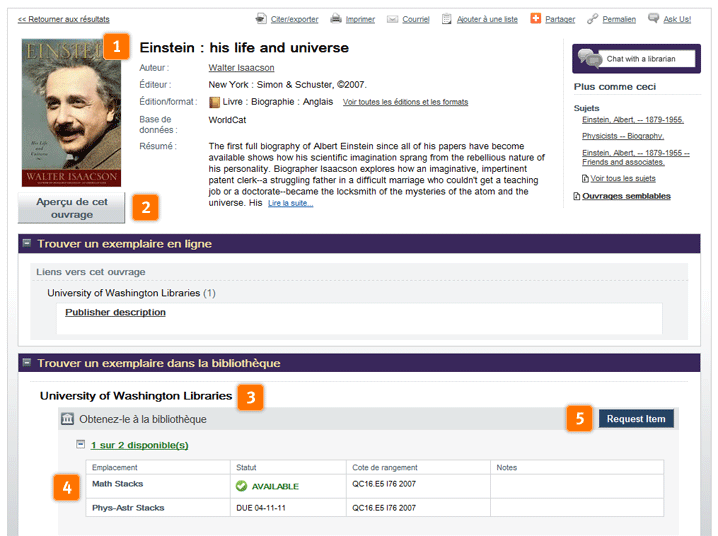Click the Einstein book cover thumbnail
Screen dimensions: 718x536
[x=71, y=113]
